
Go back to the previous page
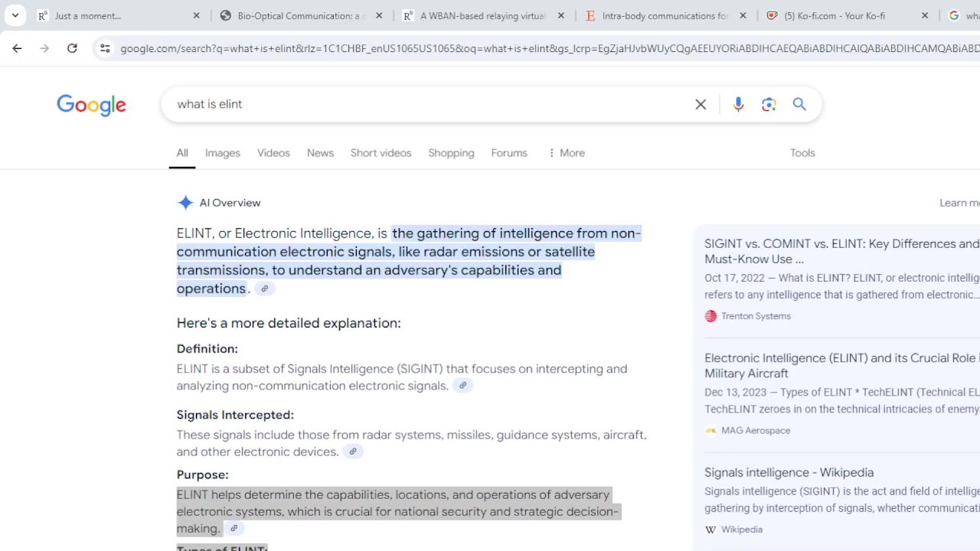point(17,48)
